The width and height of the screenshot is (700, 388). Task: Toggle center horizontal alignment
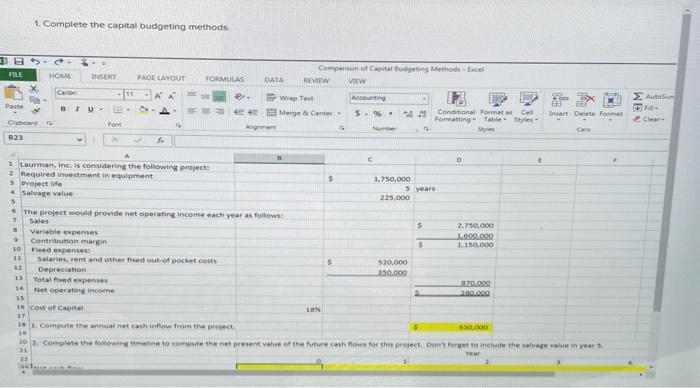pos(205,111)
